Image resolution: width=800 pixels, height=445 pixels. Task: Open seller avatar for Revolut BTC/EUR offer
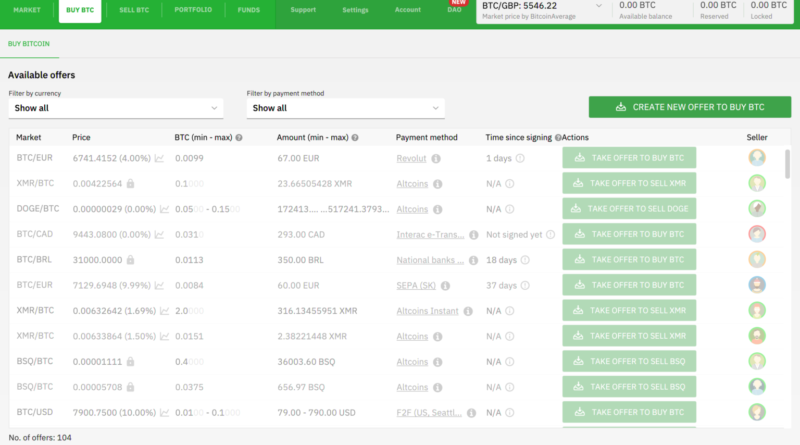pos(757,158)
